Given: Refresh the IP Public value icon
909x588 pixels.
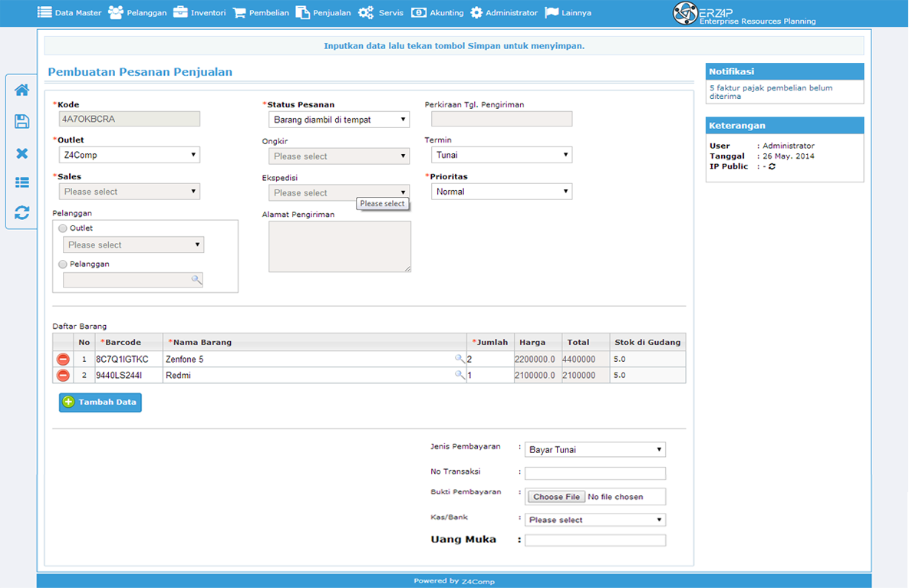Looking at the screenshot, I should click(772, 166).
